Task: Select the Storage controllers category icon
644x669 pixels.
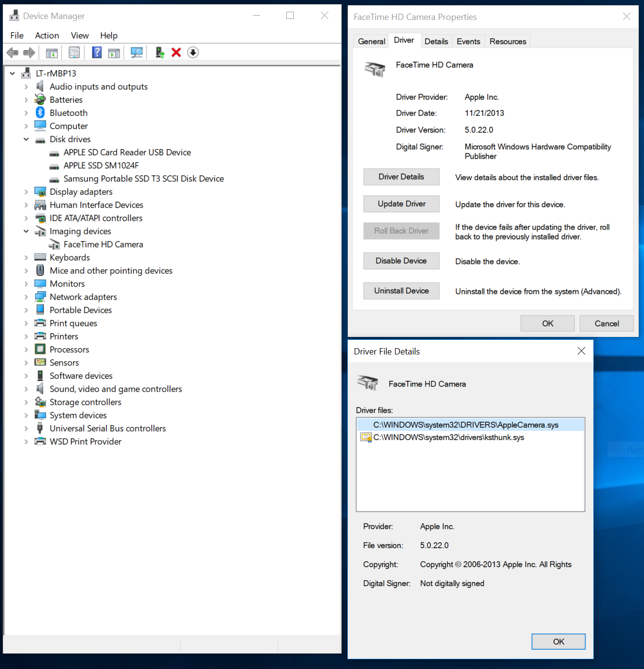Action: 40,402
